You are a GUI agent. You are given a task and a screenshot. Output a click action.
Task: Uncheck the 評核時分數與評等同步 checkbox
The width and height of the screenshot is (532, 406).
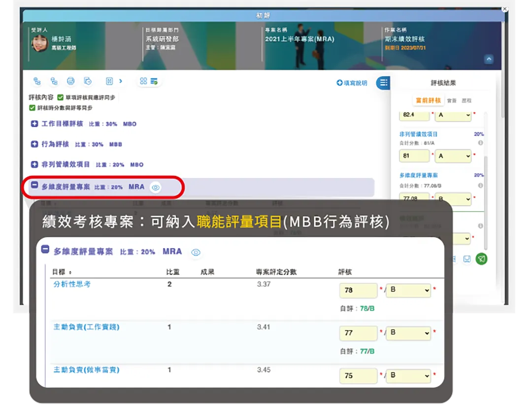[33, 108]
